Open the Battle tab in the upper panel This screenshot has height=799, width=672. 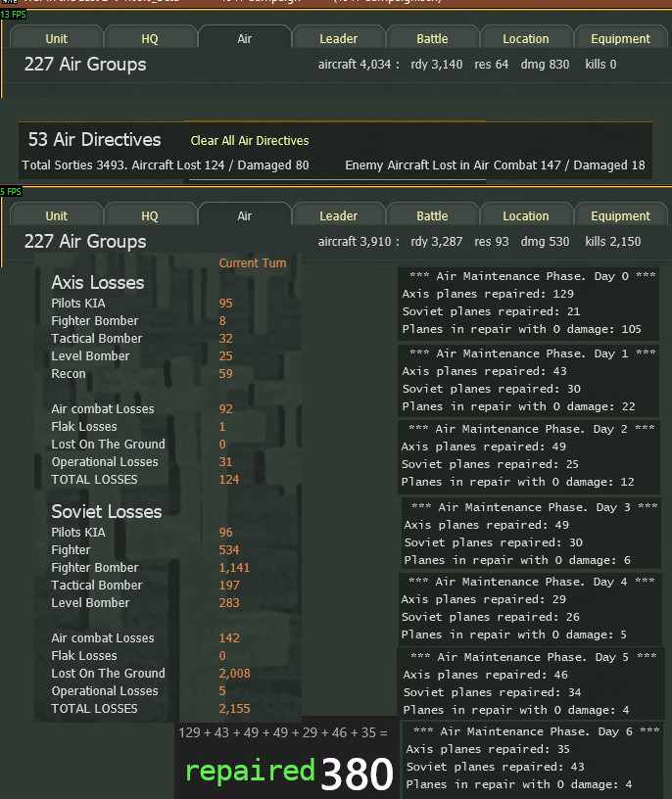point(432,38)
